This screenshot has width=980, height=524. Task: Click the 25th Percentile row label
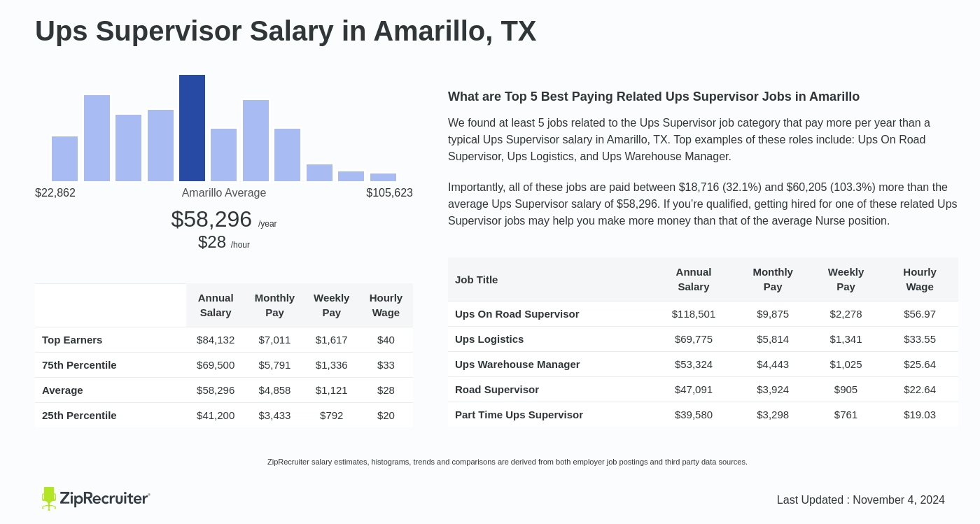(x=79, y=415)
